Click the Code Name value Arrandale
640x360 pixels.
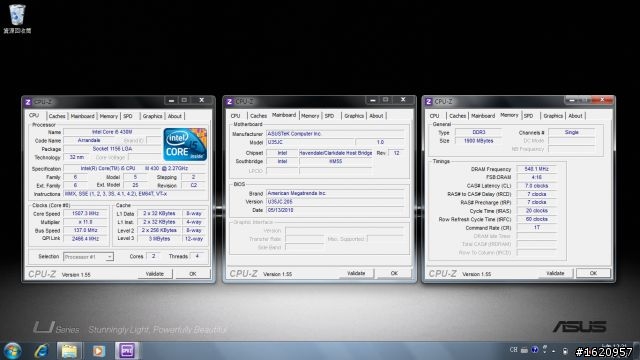pyautogui.click(x=89, y=140)
